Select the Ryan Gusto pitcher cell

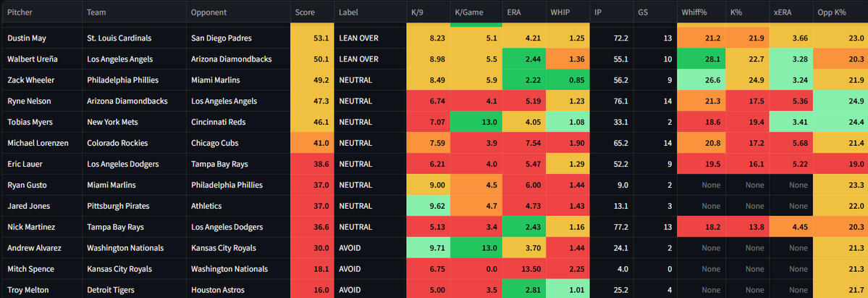pos(41,185)
